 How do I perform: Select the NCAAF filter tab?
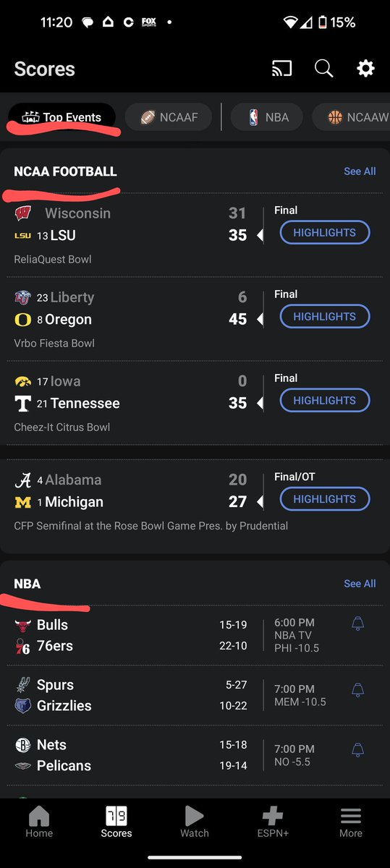point(169,116)
